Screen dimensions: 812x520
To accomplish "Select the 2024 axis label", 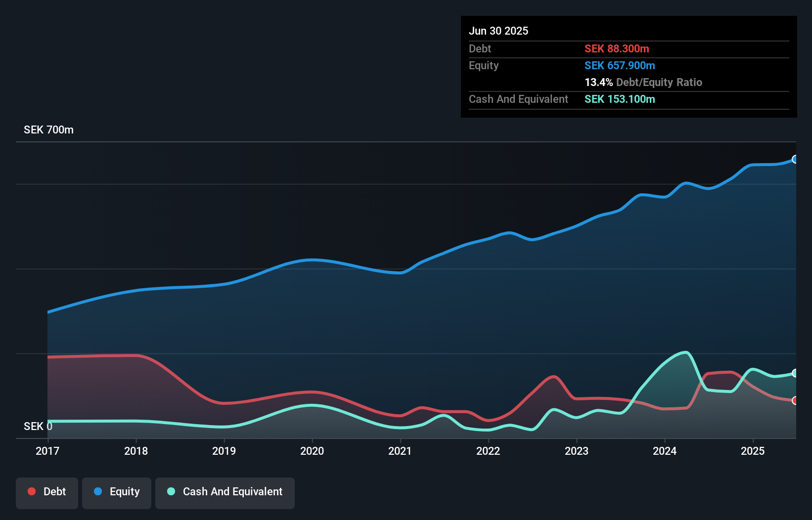I will click(665, 451).
